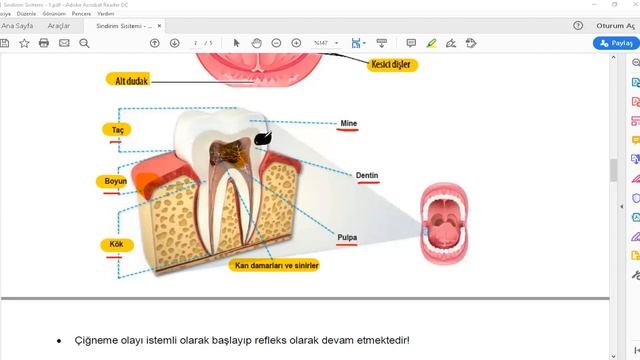Click the current page number field
Screen dimensions: 640x360
(x=196, y=43)
